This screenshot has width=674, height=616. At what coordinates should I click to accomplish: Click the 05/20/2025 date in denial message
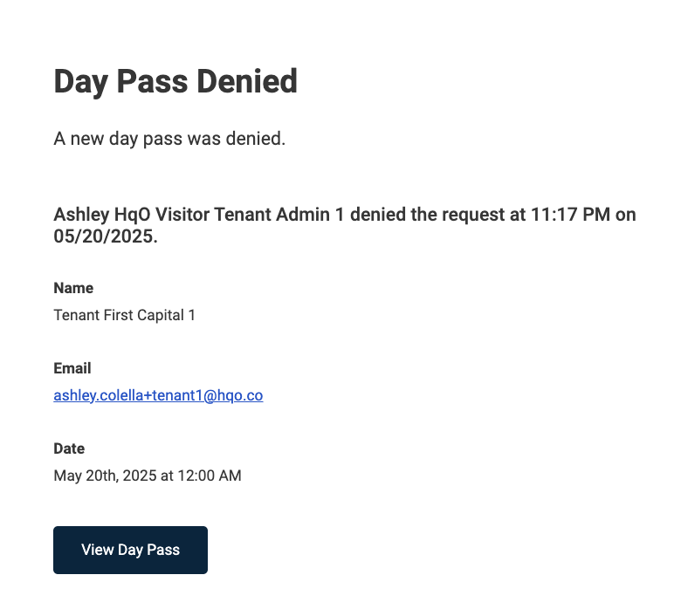point(102,236)
